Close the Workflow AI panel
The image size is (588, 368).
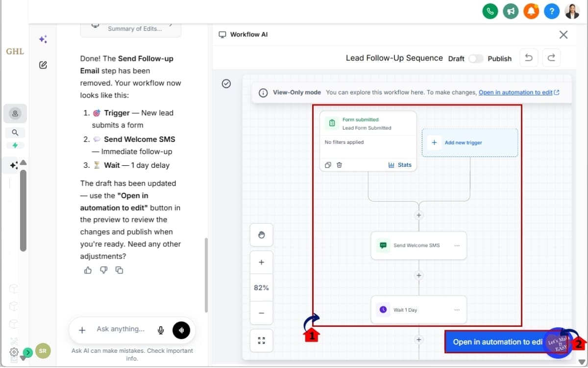click(563, 34)
